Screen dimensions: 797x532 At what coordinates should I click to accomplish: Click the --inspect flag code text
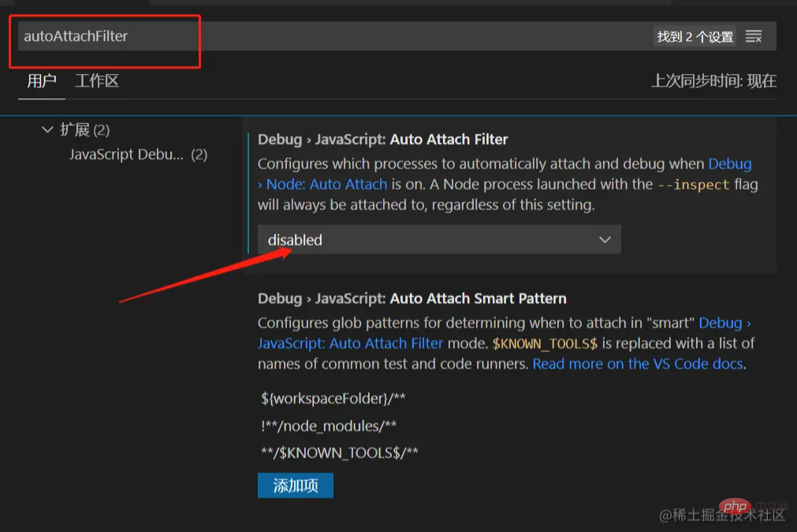681,184
